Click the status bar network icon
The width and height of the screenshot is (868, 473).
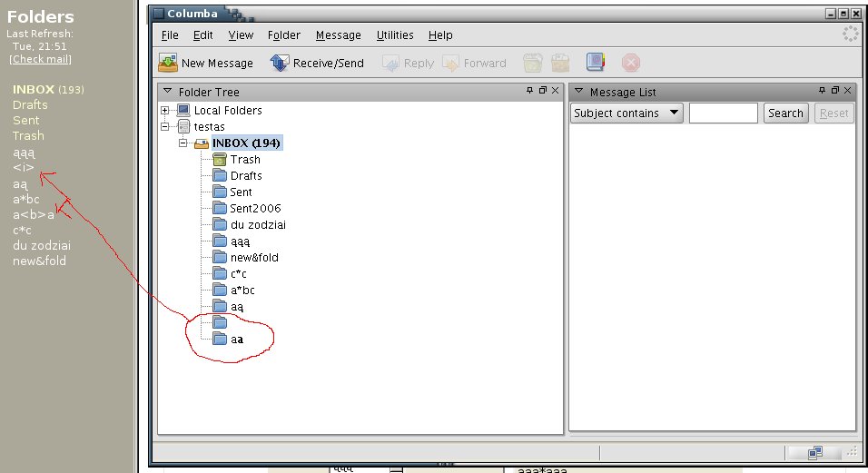(x=814, y=452)
